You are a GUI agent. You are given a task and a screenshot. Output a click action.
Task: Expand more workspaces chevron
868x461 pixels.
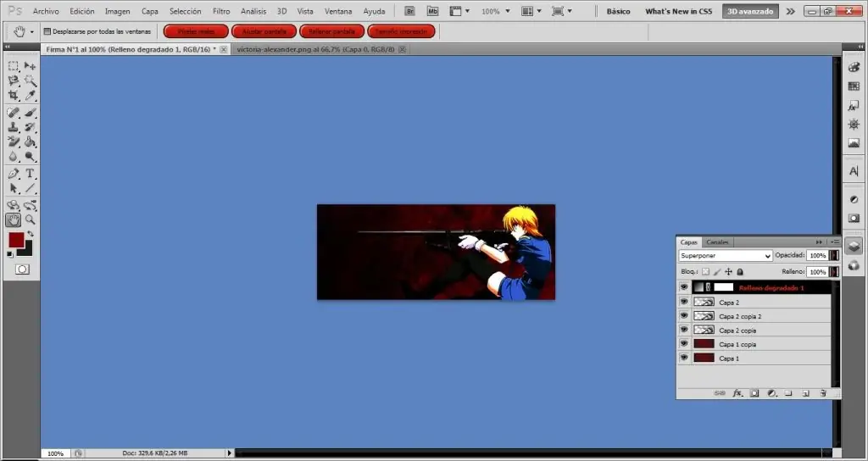(x=791, y=11)
